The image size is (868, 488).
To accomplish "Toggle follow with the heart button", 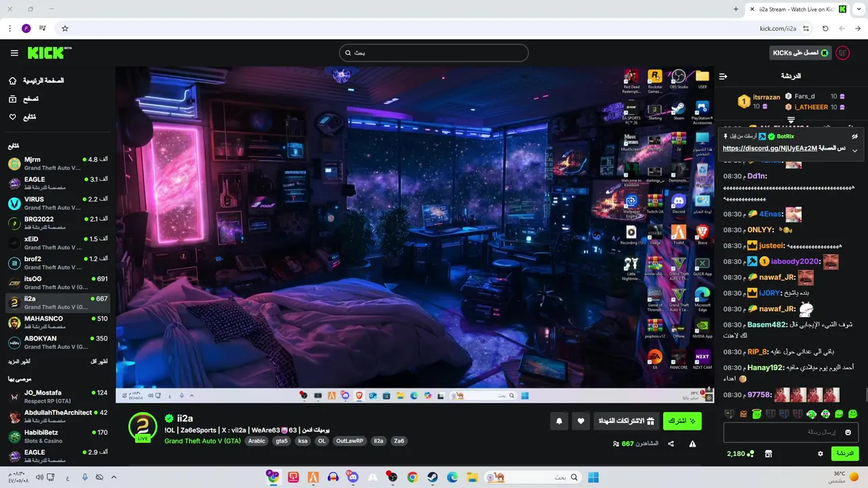I will [x=580, y=421].
